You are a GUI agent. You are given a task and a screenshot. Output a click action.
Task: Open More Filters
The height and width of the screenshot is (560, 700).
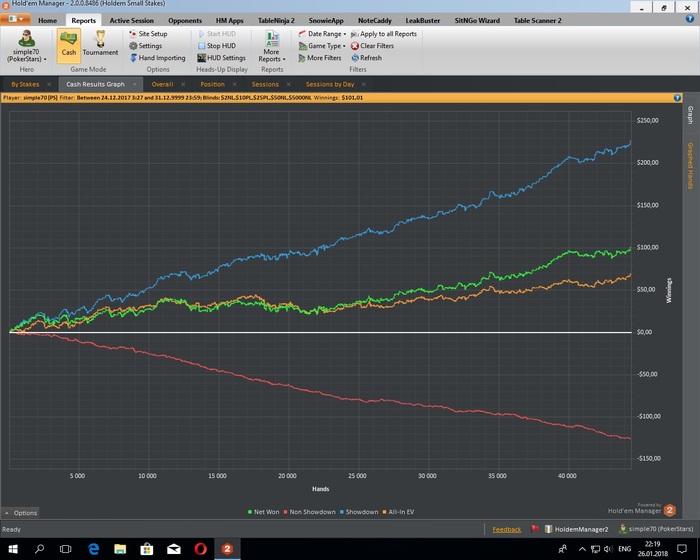(x=320, y=58)
